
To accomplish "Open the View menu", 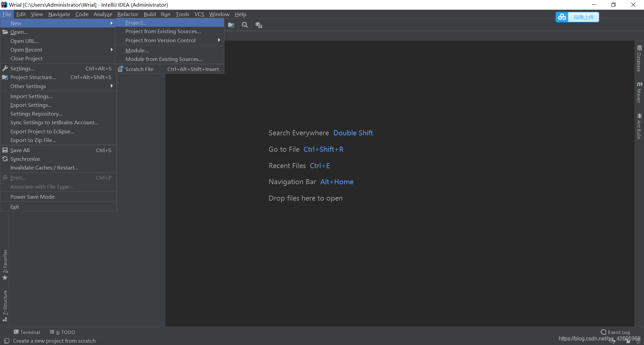I will (37, 14).
